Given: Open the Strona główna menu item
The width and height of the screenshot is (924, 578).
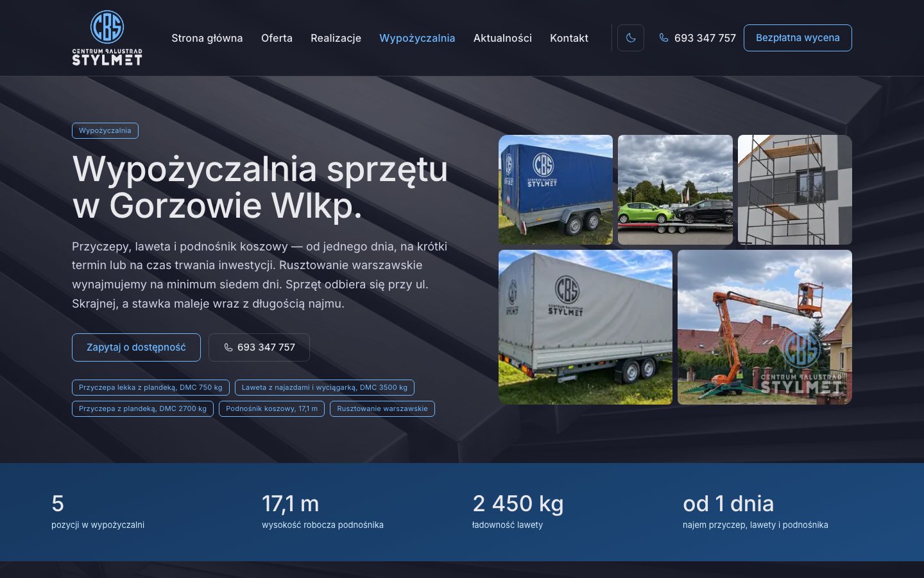Looking at the screenshot, I should (x=207, y=38).
